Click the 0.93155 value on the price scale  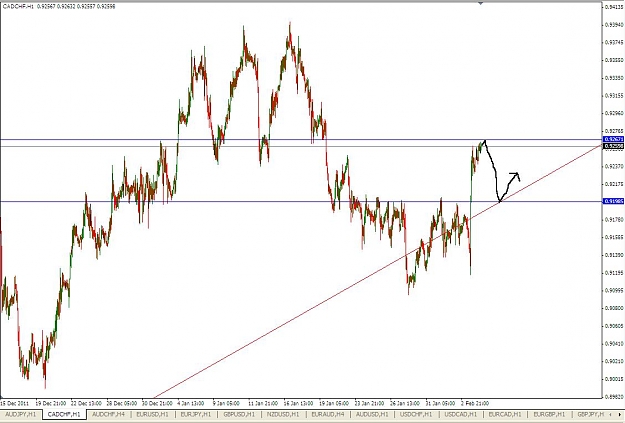click(614, 95)
